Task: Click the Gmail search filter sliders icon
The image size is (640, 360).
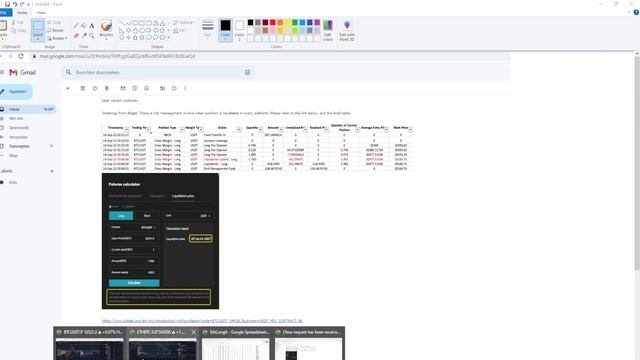Action: click(x=247, y=72)
